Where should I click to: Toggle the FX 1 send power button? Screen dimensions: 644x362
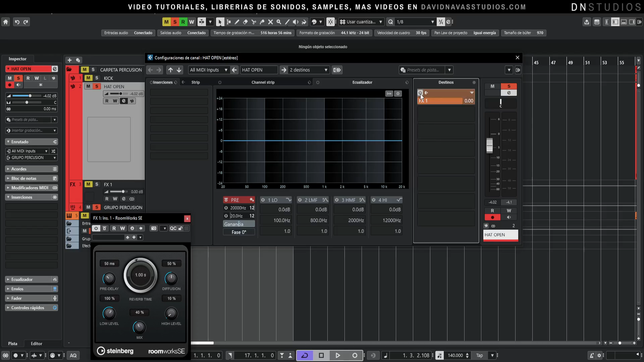(420, 93)
